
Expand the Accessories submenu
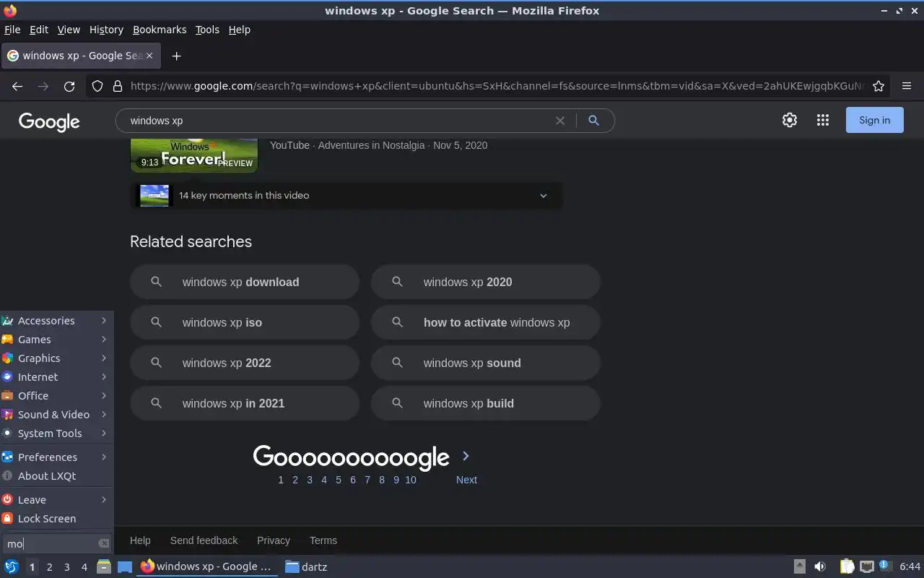coord(57,321)
